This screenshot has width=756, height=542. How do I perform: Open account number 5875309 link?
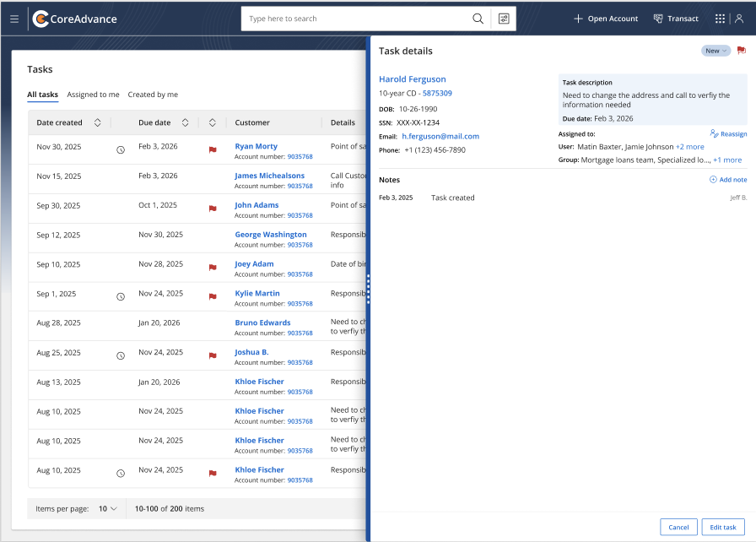[437, 93]
